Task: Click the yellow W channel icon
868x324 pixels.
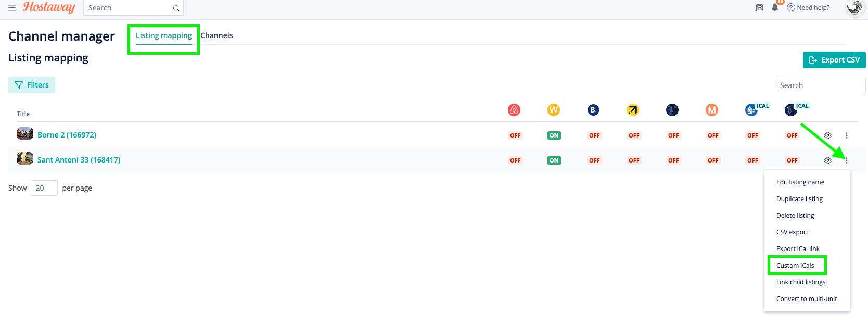Action: pos(554,110)
